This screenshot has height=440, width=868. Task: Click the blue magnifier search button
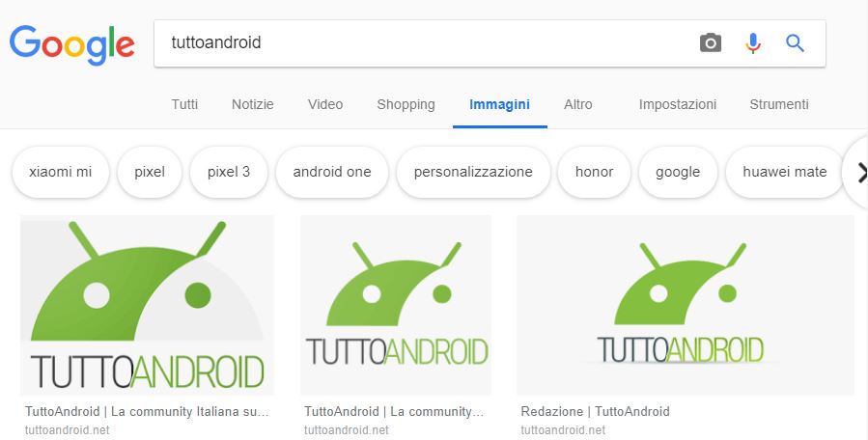click(795, 42)
